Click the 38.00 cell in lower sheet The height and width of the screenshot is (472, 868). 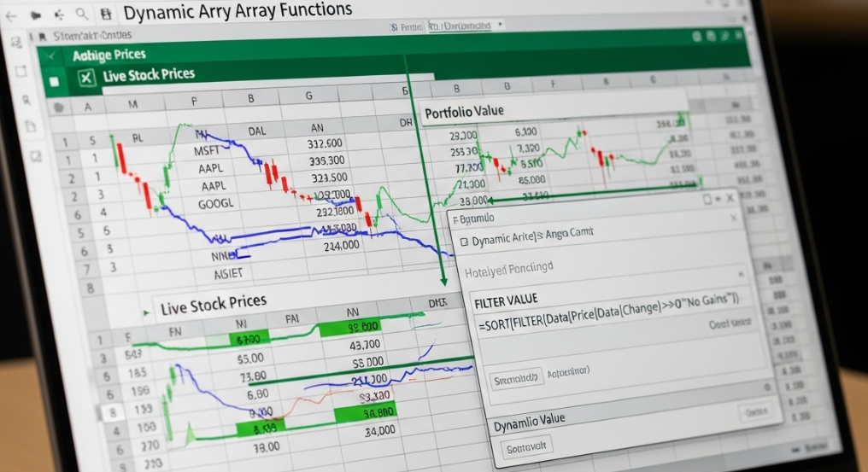[x=267, y=447]
